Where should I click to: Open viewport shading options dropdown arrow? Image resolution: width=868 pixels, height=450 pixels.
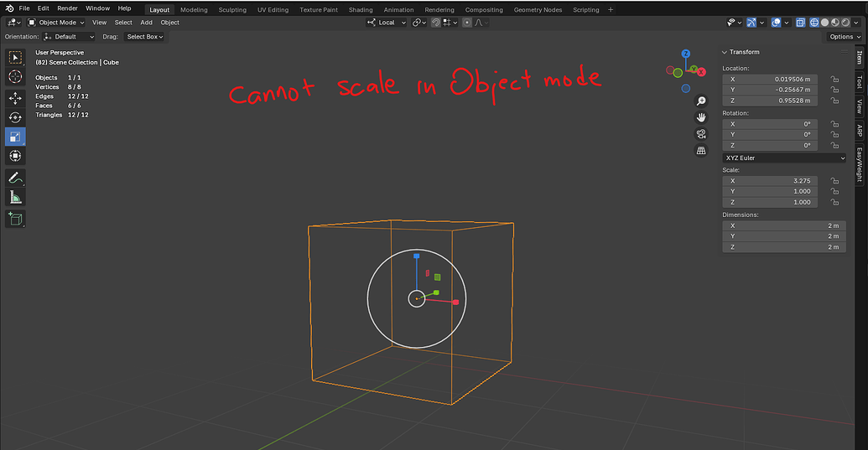[856, 23]
